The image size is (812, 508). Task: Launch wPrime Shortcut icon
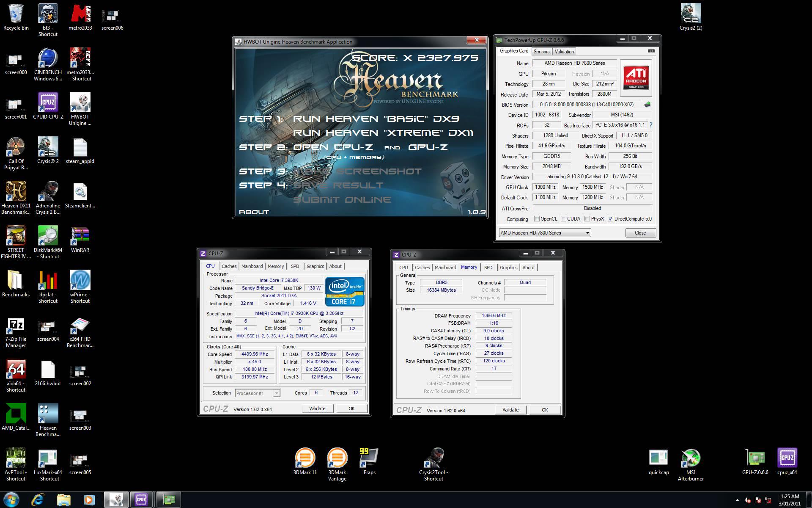click(x=80, y=287)
